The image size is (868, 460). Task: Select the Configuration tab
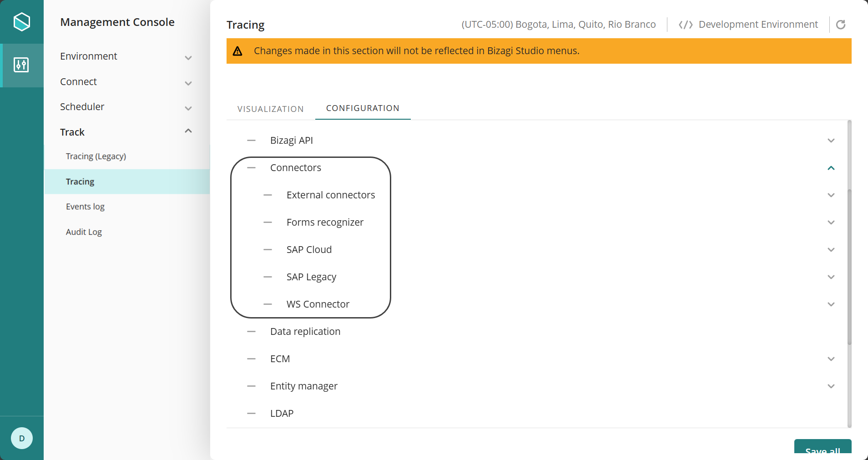pos(363,108)
